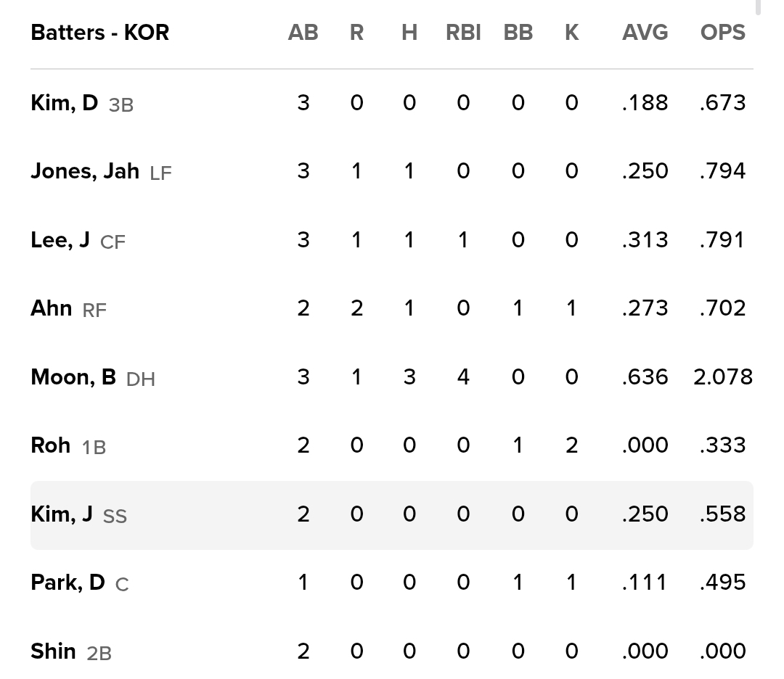Open Jones, Jah player link
Viewport: 784px width, 679px height.
tap(85, 171)
